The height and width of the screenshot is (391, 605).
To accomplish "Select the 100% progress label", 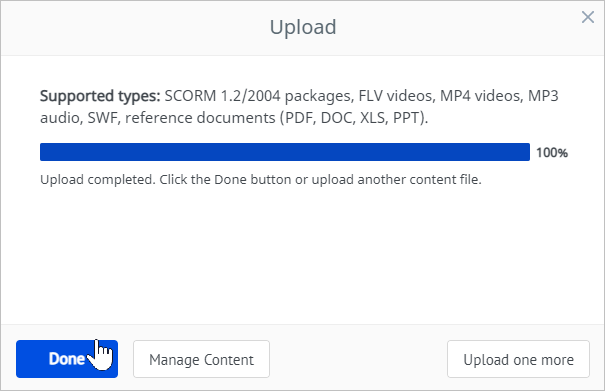I will 552,153.
